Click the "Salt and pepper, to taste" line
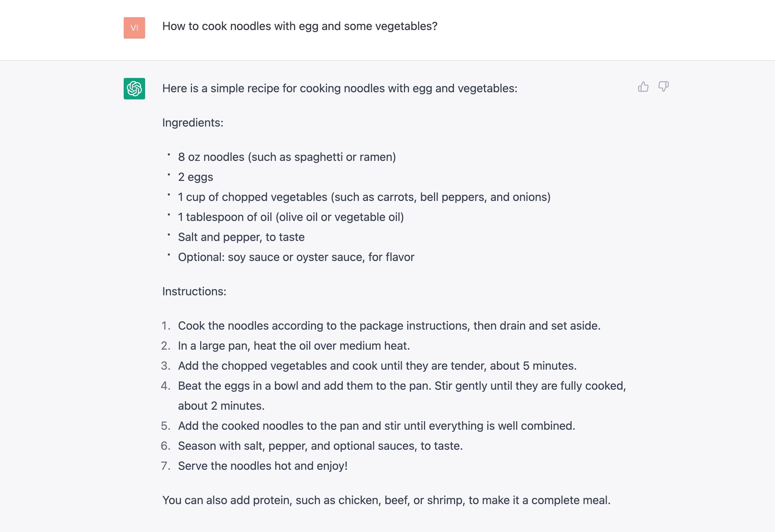 click(x=241, y=237)
